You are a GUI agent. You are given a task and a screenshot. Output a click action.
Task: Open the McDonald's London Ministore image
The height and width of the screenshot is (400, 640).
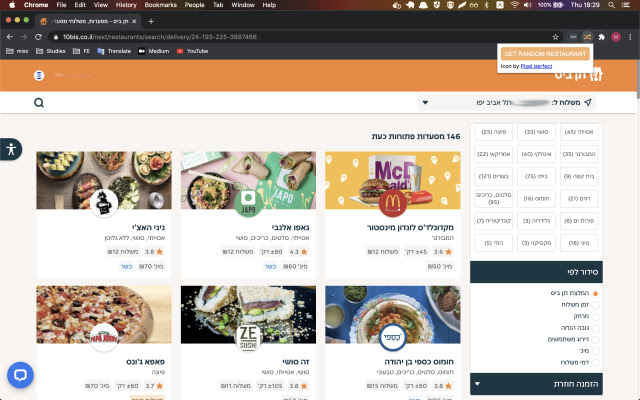pyautogui.click(x=393, y=180)
